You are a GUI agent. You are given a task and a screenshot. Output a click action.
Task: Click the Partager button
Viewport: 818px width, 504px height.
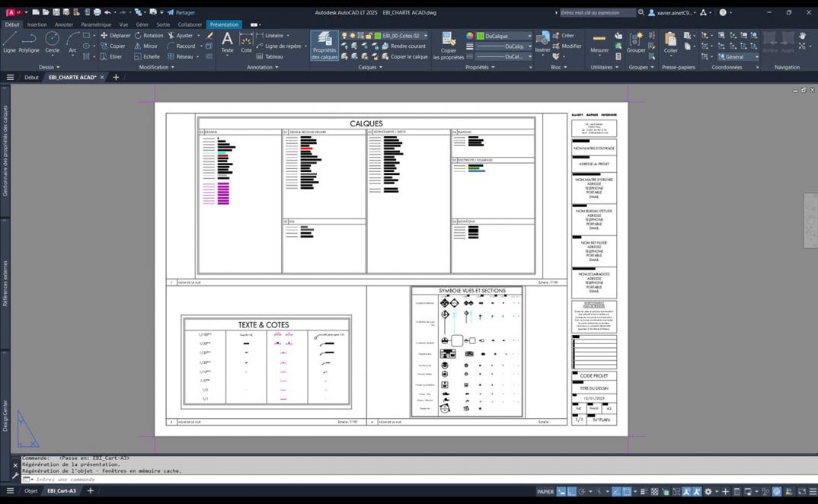coord(181,12)
